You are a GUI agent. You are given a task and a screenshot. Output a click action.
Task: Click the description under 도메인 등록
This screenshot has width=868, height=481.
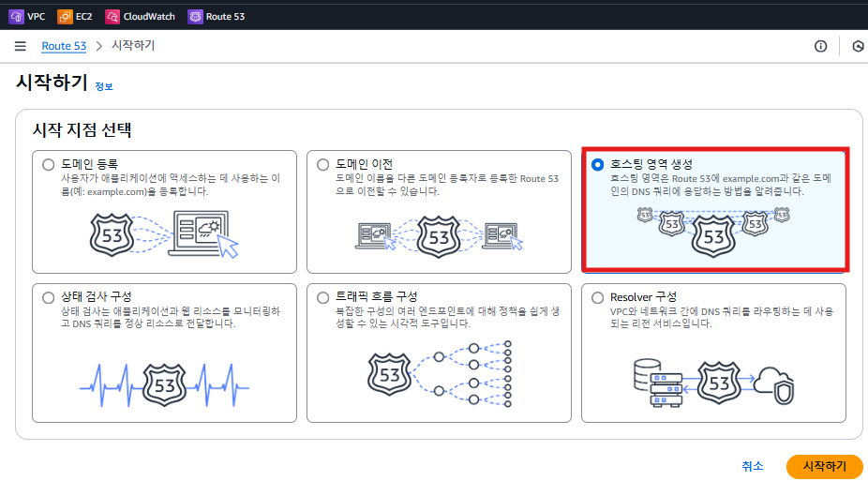(x=171, y=185)
